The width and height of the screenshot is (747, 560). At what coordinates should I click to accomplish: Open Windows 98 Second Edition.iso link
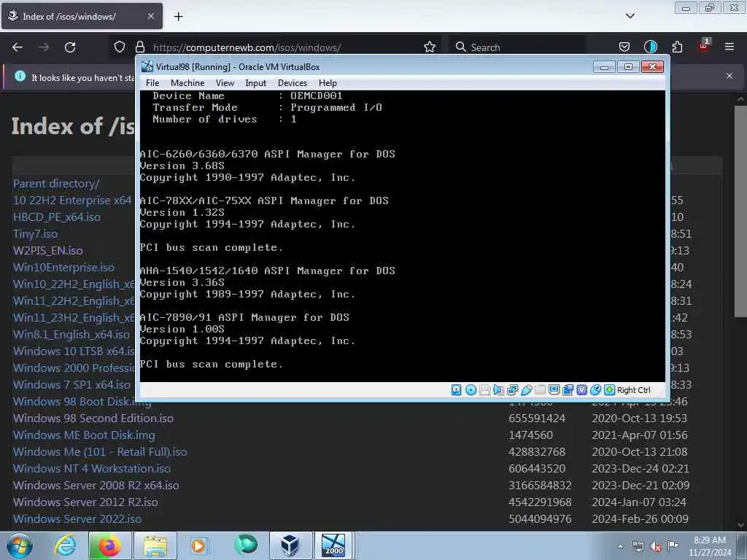(x=93, y=418)
